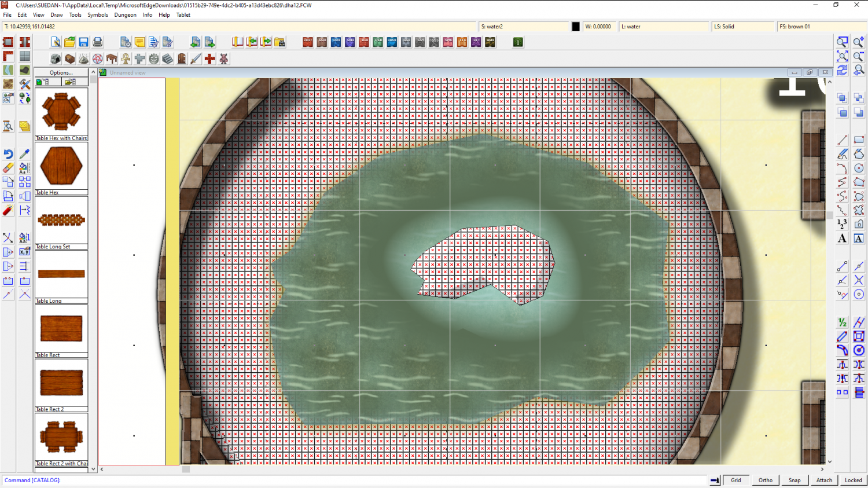Toggle Ortho mode
The height and width of the screenshot is (488, 868).
tap(765, 480)
